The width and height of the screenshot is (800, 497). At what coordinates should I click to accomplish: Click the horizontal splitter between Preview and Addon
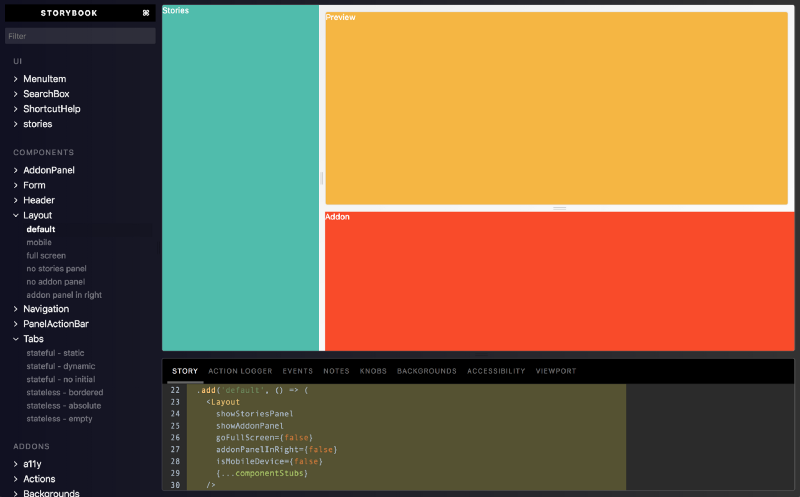[x=560, y=208]
